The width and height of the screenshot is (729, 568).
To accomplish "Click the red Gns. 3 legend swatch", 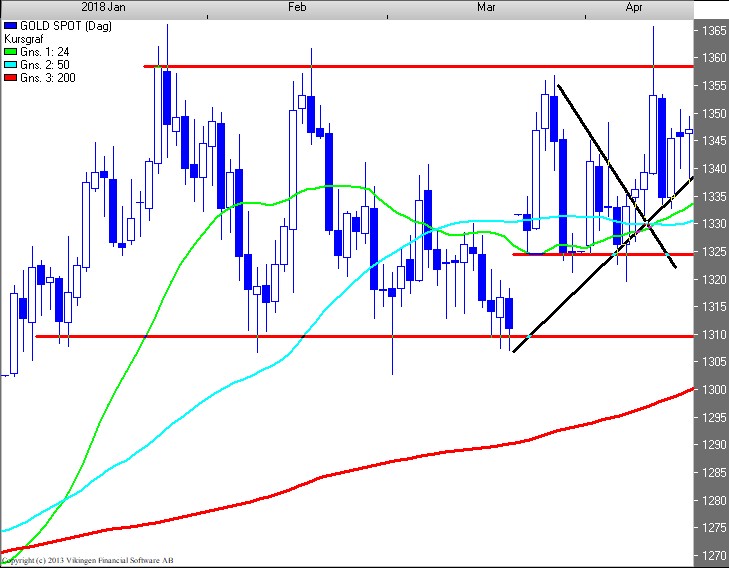I will click(x=10, y=78).
